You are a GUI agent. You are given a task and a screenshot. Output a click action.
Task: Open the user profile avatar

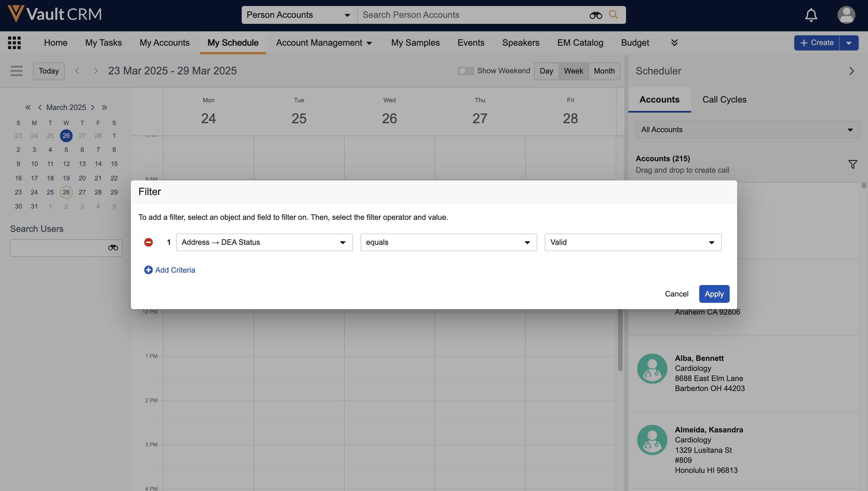(x=846, y=15)
